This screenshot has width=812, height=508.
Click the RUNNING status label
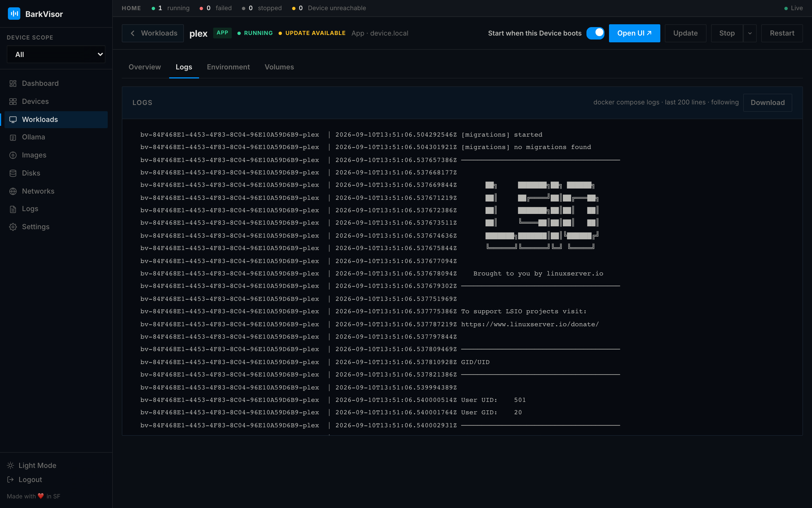[x=255, y=33]
